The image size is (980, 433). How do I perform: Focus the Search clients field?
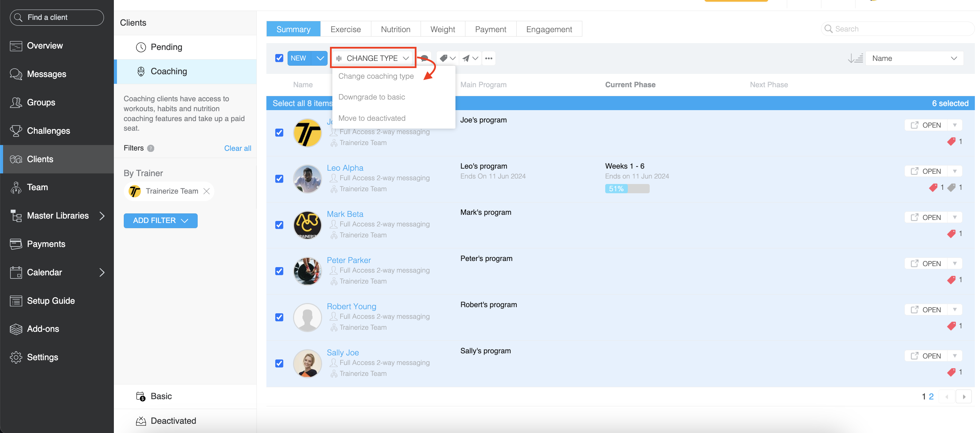coord(898,29)
